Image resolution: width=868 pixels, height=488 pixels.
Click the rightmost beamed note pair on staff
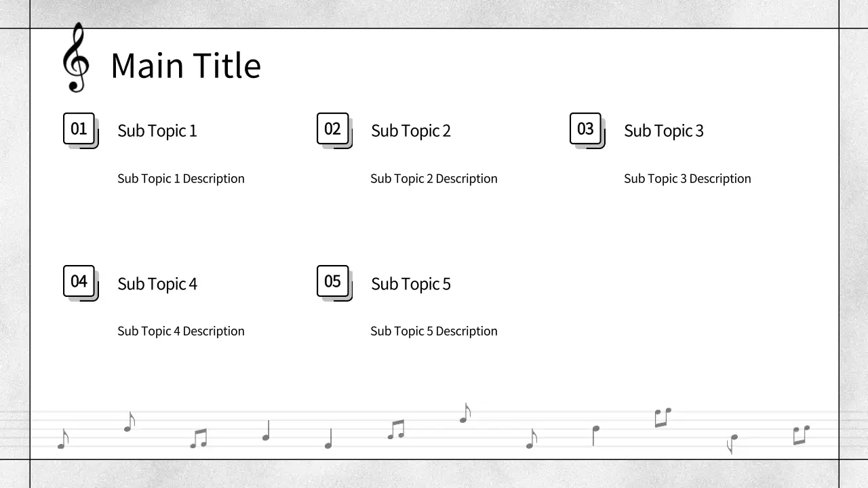tap(801, 435)
